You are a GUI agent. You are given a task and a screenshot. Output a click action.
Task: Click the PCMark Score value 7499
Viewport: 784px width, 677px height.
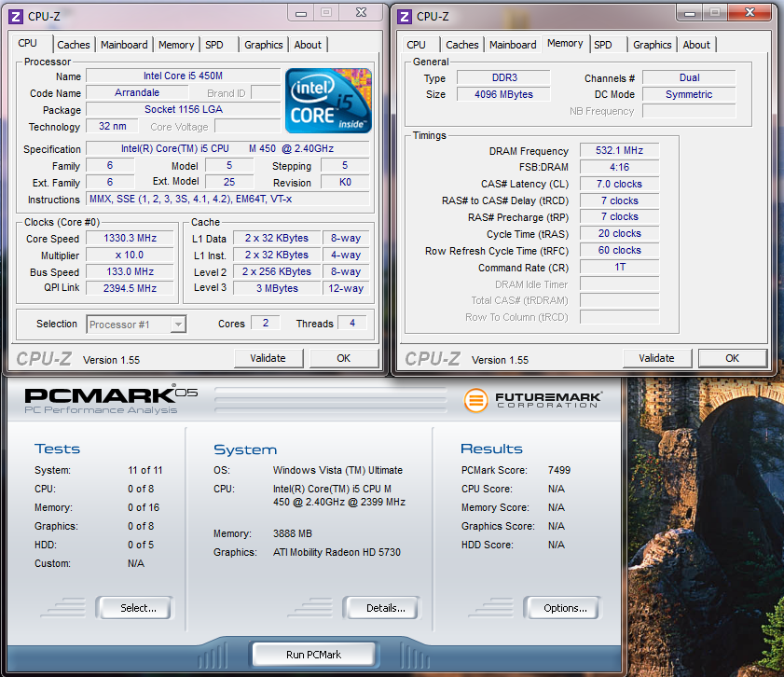pyautogui.click(x=559, y=470)
